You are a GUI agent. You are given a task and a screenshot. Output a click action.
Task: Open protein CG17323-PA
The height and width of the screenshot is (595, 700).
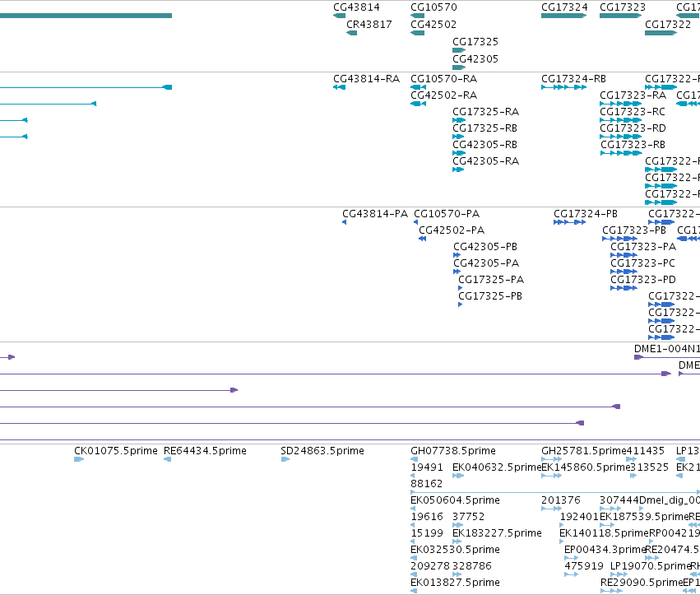tap(643, 248)
